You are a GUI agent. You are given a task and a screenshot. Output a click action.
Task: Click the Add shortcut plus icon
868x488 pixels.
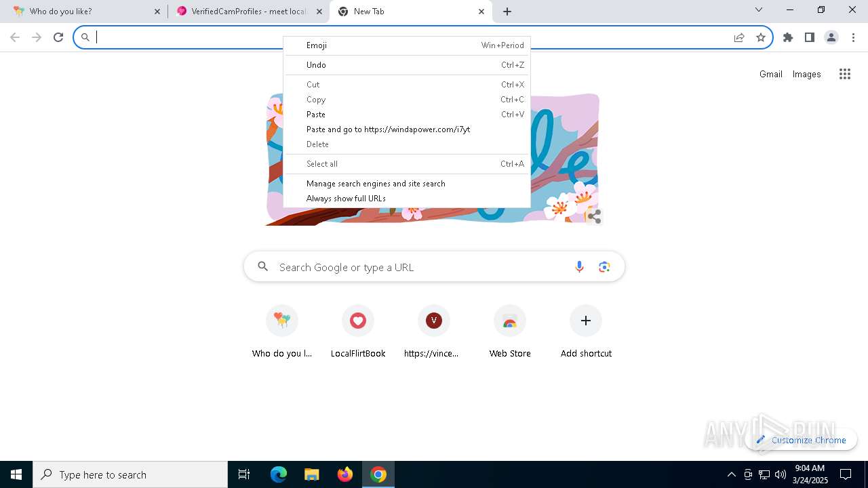[x=586, y=321]
